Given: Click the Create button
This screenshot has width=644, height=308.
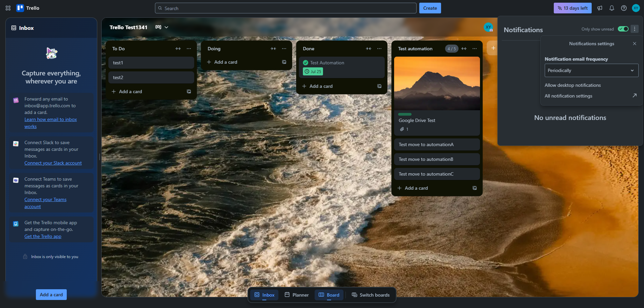Looking at the screenshot, I should pos(430,8).
